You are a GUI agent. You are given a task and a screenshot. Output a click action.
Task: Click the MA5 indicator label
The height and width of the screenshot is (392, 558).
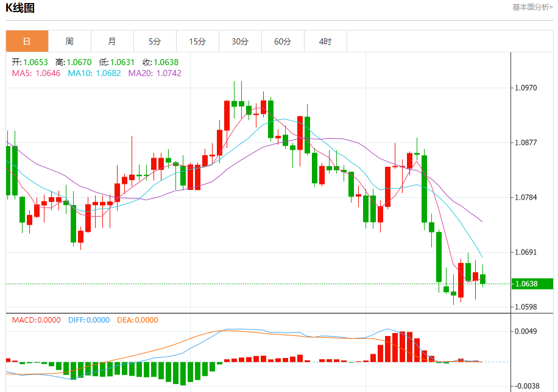[37, 73]
